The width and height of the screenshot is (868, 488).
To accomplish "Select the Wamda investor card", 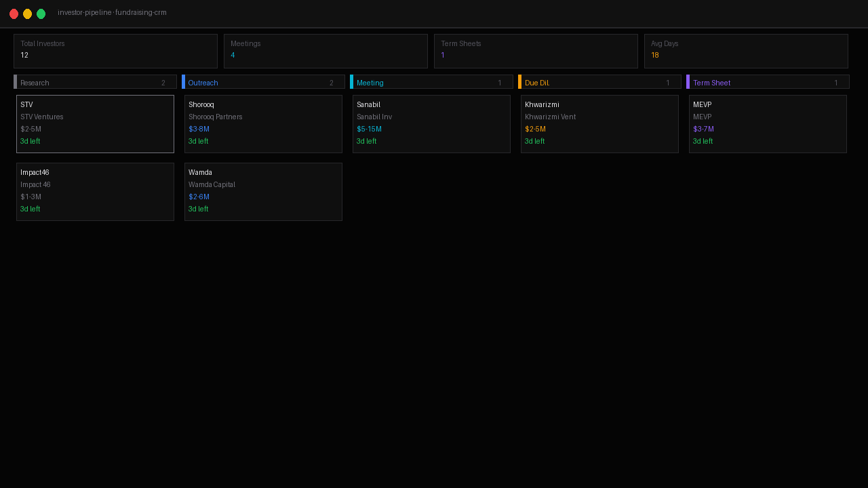I will 263,192.
